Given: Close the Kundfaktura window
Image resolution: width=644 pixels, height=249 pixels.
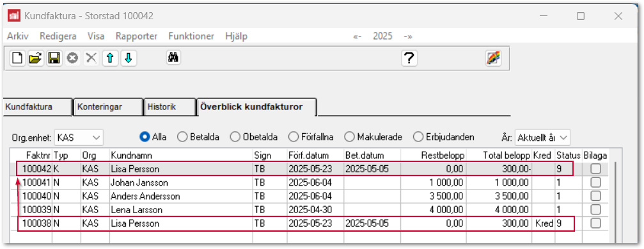Looking at the screenshot, I should click(618, 16).
